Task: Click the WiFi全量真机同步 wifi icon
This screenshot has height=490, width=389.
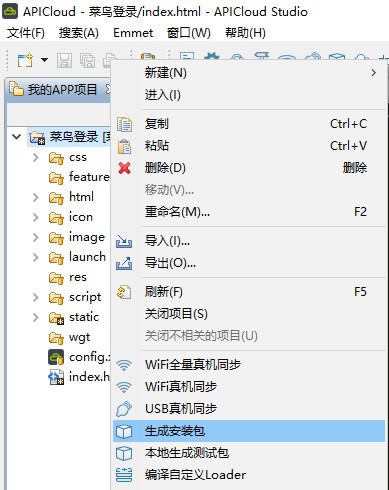Action: pos(124,365)
